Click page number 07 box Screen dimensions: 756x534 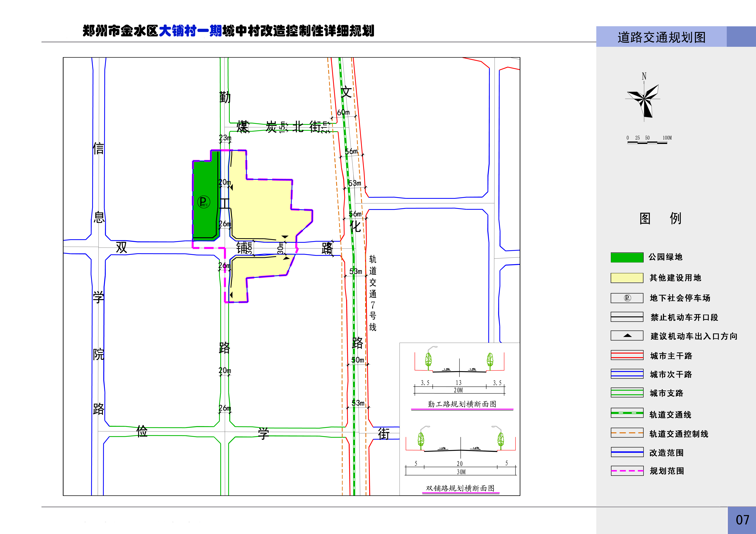point(742,520)
